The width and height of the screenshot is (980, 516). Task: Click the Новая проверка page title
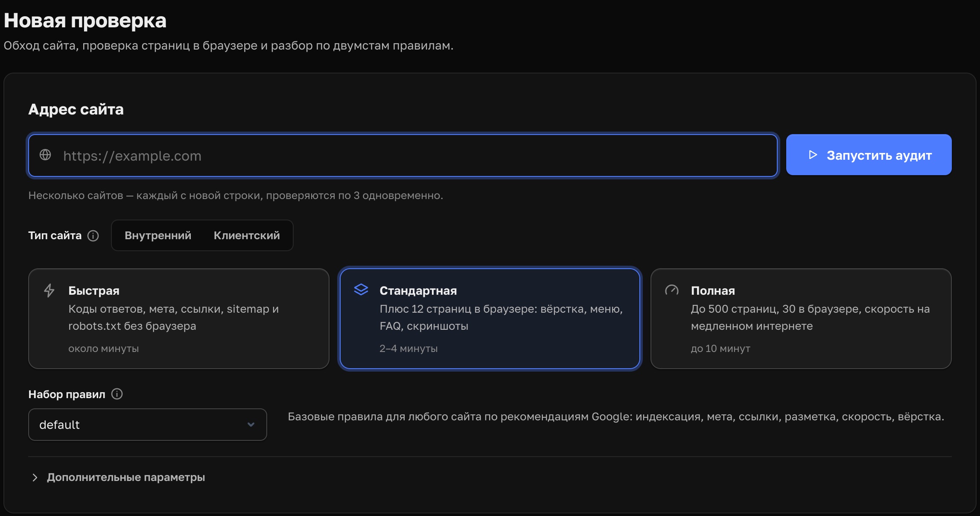tap(85, 21)
